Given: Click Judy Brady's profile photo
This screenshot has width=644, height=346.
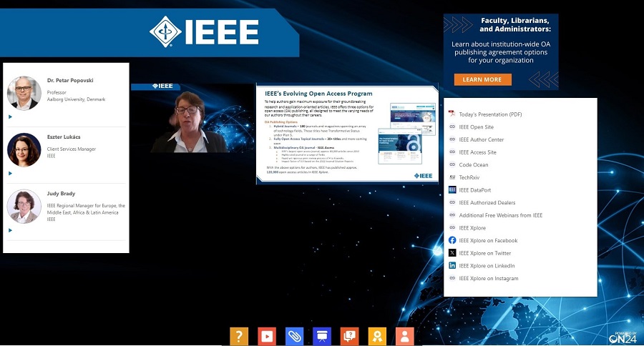Looking at the screenshot, I should click(x=24, y=207).
